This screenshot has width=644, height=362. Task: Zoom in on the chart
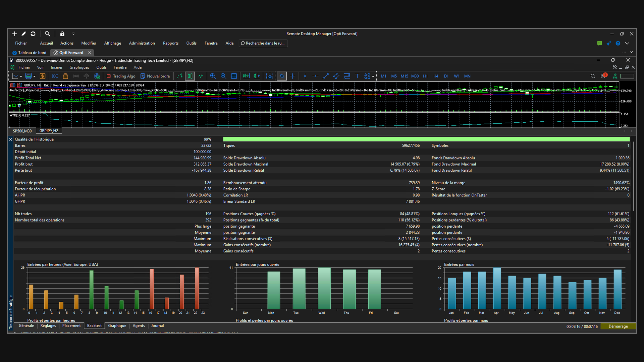click(x=213, y=76)
